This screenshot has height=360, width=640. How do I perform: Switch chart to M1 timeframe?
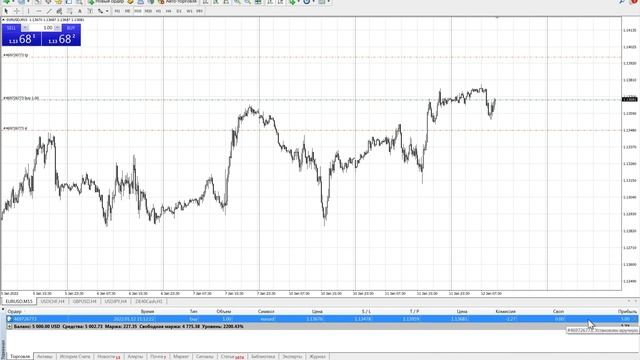[117, 11]
